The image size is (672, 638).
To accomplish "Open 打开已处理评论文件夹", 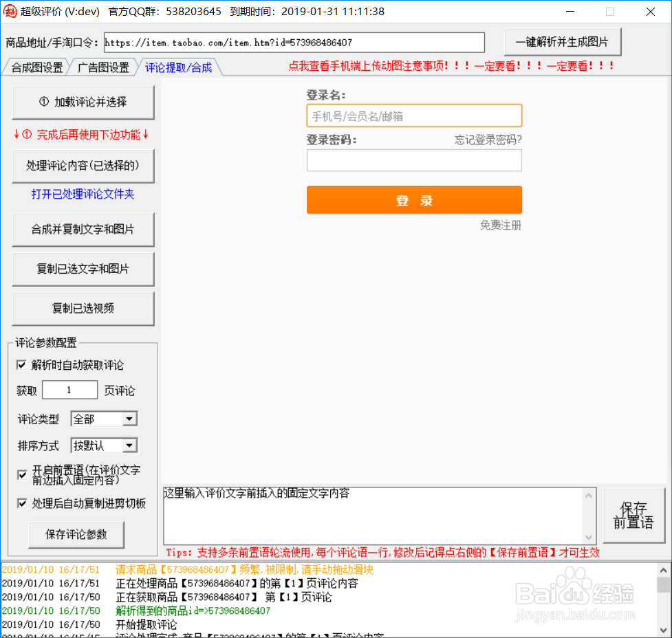I will 83,193.
